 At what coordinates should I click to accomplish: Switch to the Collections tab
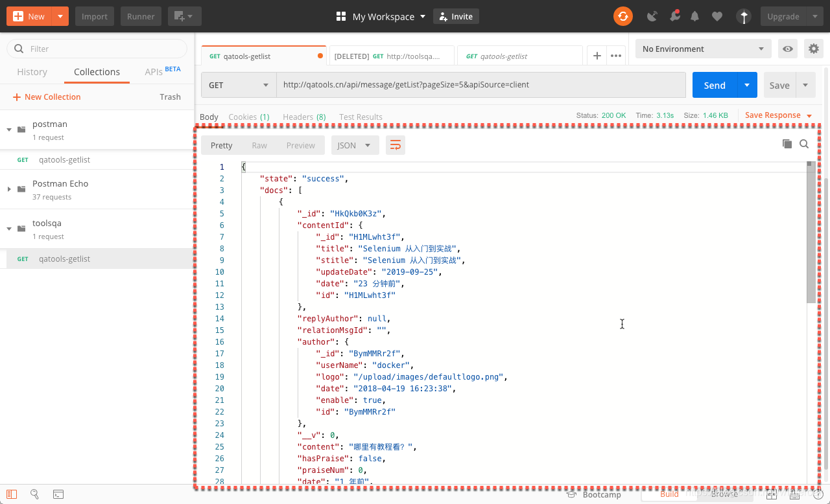click(x=97, y=72)
